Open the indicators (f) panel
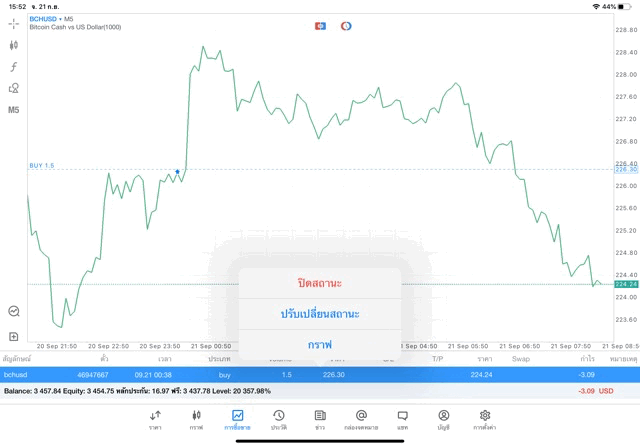Viewport: 640px width, 447px height. [x=14, y=67]
